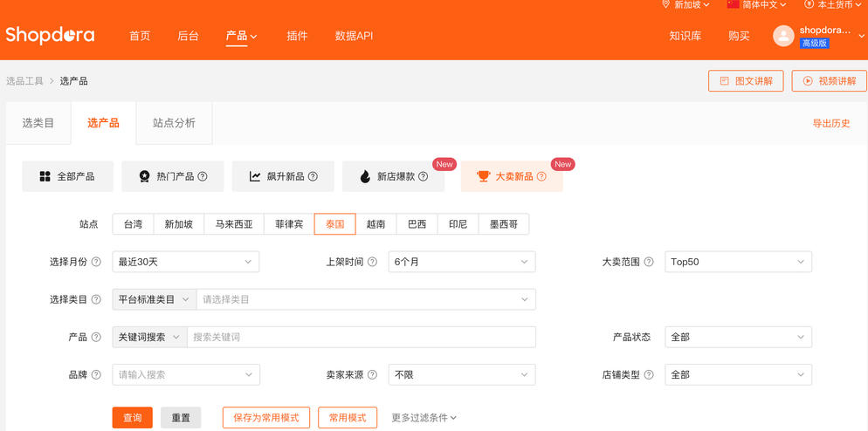Screen dimensions: 868x431
Task: Click help icon beside 产品 label
Action: tap(96, 337)
